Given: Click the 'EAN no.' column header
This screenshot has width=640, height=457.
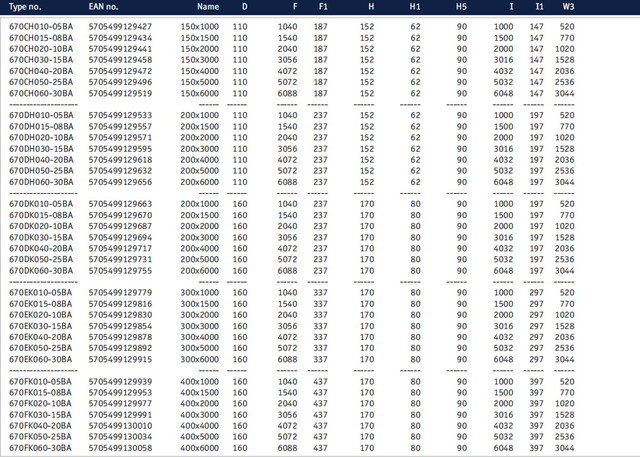Looking at the screenshot, I should click(103, 7).
